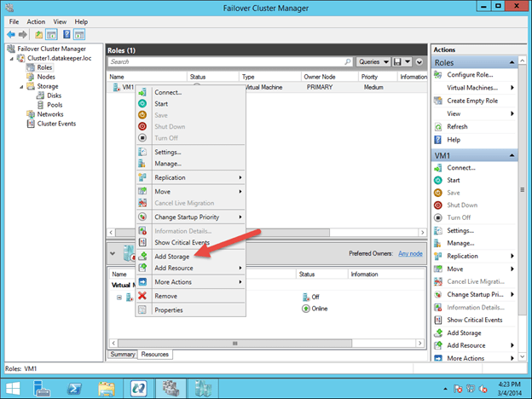The height and width of the screenshot is (399, 532).
Task: Click in the Roles search field
Action: pyautogui.click(x=225, y=62)
